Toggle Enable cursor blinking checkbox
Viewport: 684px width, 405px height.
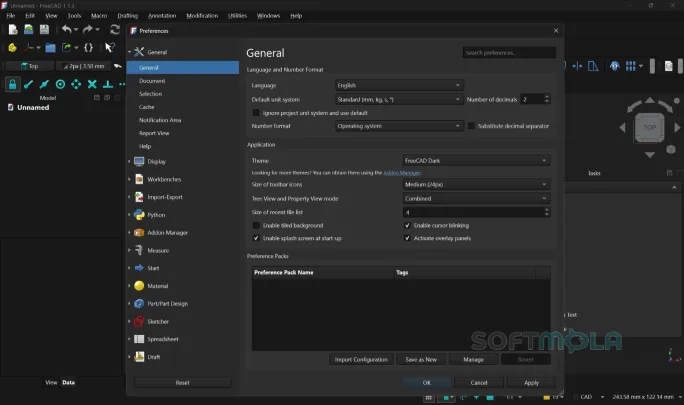[407, 226]
